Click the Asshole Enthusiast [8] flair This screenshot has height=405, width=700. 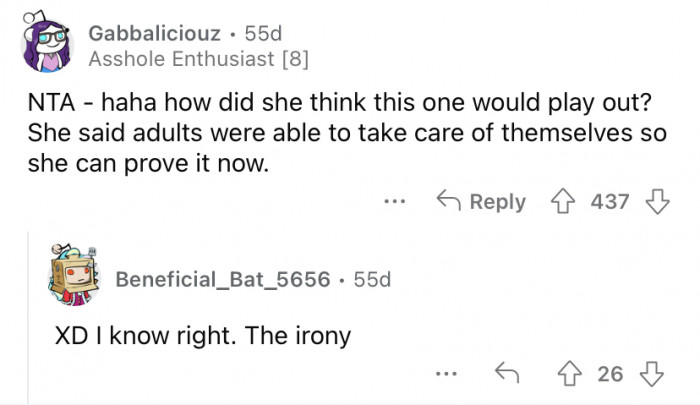point(199,59)
